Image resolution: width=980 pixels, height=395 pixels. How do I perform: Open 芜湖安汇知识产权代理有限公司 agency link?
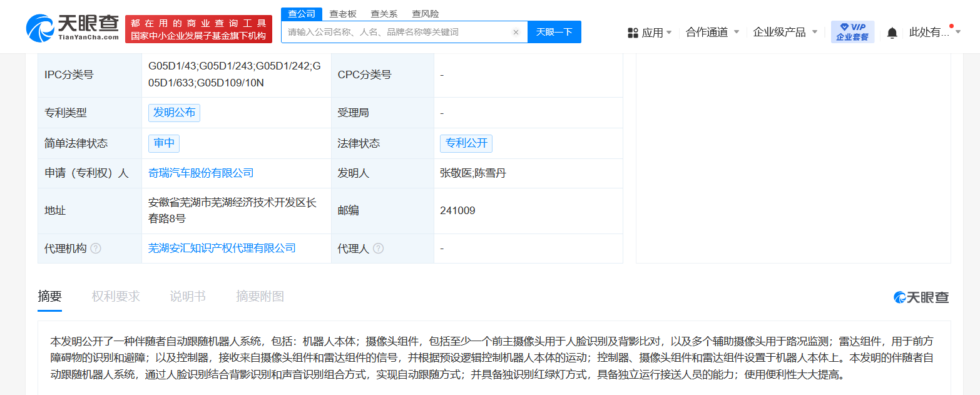click(x=222, y=249)
